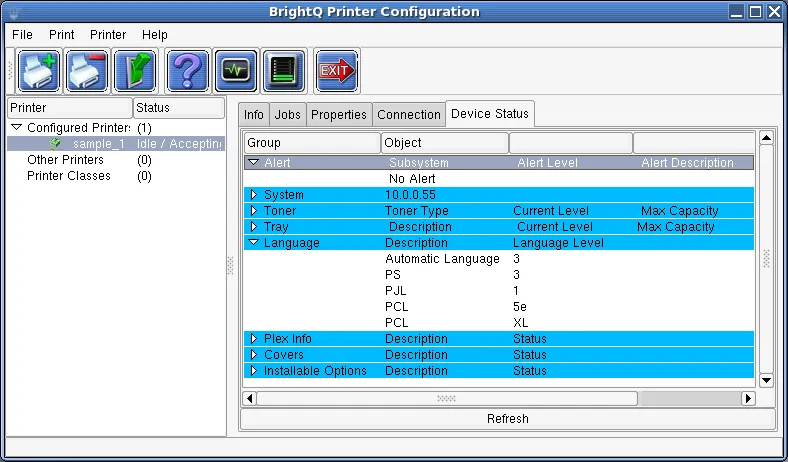Switch to the Connection tab
Screen dimensions: 788x462
(x=409, y=115)
